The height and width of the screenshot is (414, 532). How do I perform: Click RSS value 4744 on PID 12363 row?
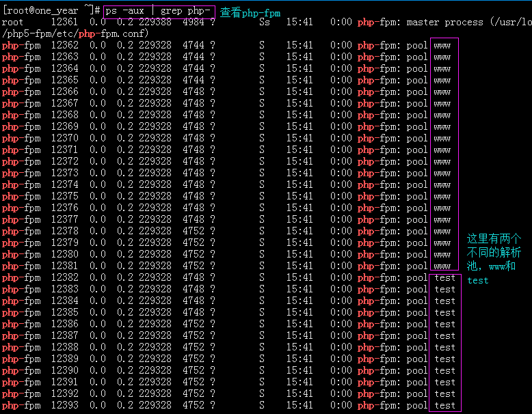tap(194, 57)
